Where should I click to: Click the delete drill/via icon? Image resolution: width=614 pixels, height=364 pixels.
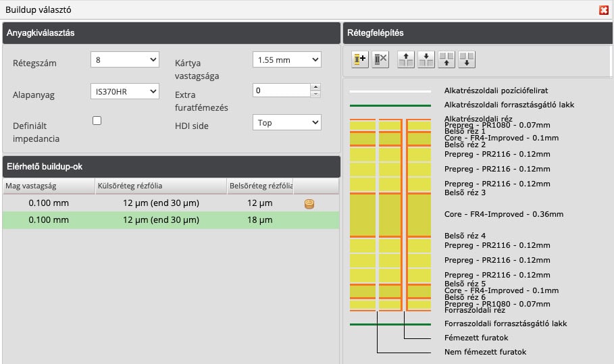click(380, 59)
